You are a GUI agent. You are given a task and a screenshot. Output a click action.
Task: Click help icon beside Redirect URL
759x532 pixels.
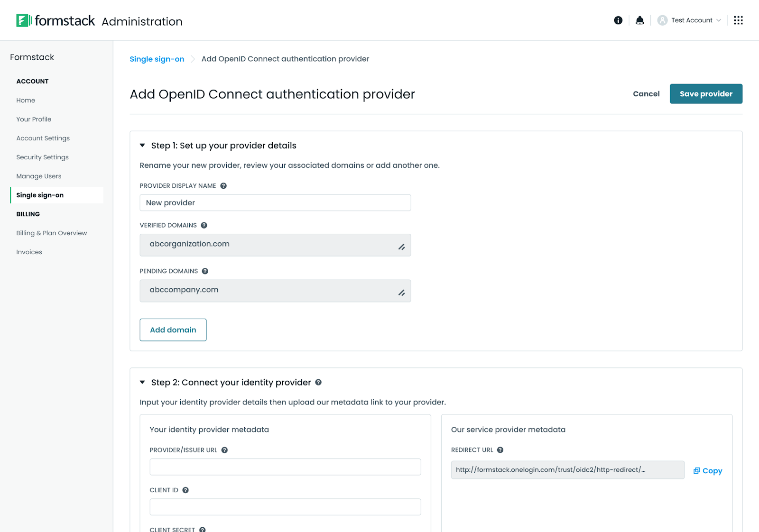pyautogui.click(x=500, y=450)
